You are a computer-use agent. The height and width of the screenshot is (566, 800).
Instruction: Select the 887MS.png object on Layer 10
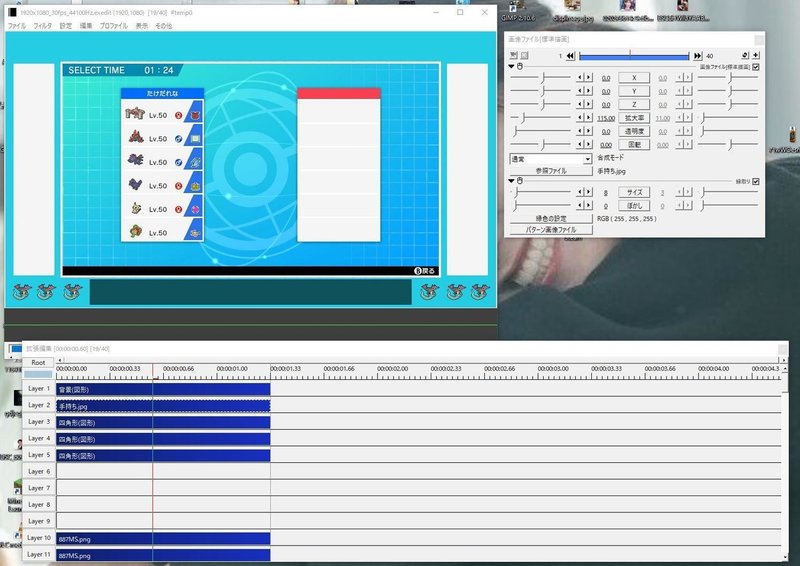tap(163, 539)
